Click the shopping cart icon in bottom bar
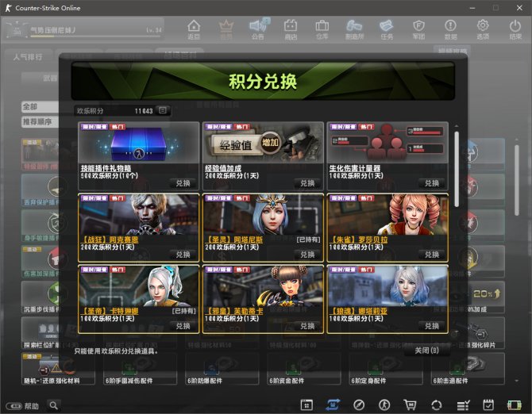The image size is (532, 414). pos(410,404)
